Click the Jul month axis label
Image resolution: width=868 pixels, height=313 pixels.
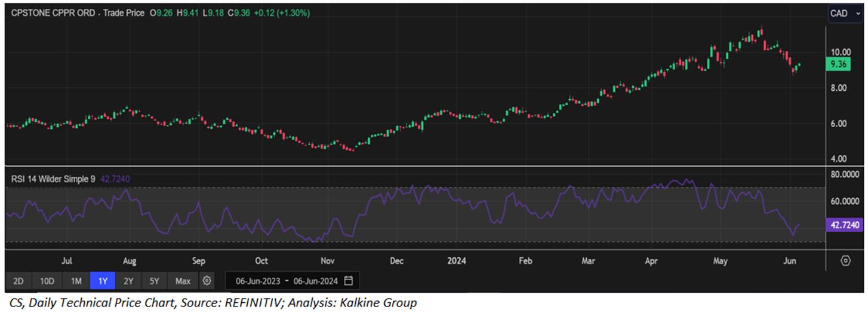[x=67, y=261]
